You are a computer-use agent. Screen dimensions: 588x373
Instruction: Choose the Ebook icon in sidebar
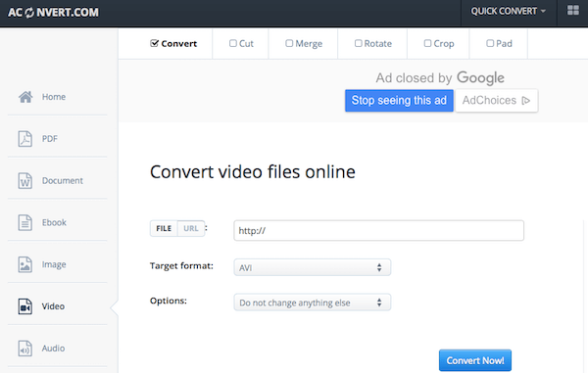tap(25, 222)
